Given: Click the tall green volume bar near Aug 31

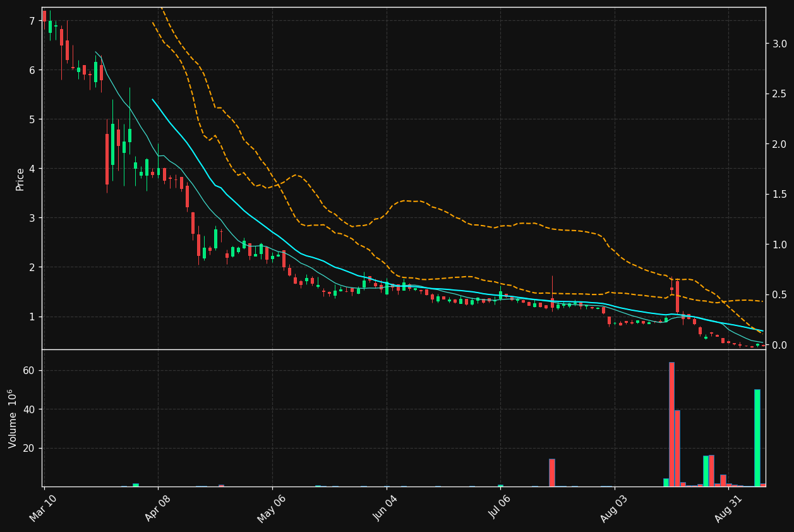Looking at the screenshot, I should pyautogui.click(x=757, y=438).
